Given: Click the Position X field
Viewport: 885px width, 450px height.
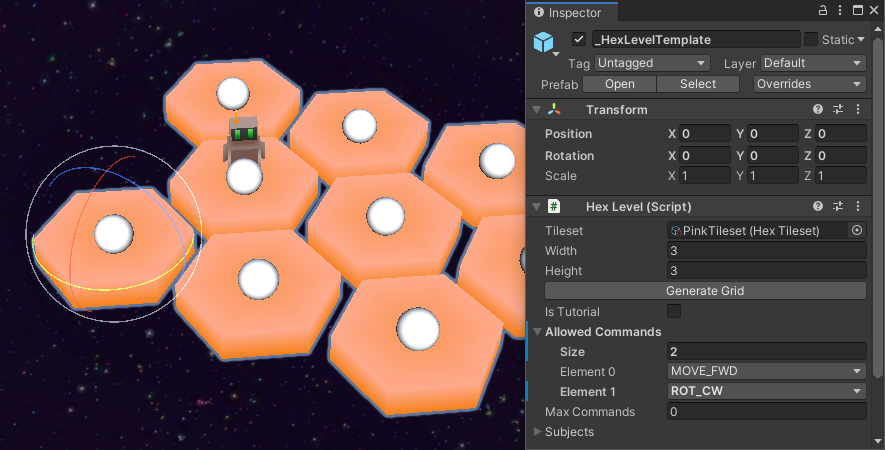Looking at the screenshot, I should [x=704, y=133].
